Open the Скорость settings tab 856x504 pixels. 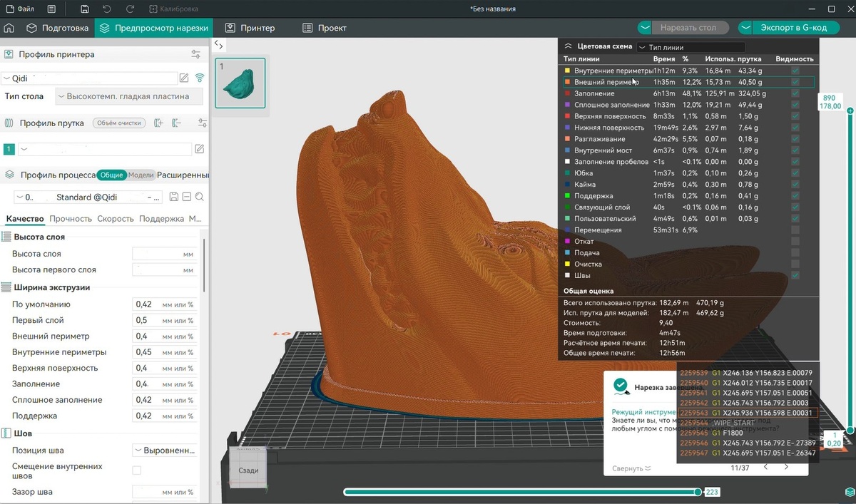(116, 219)
